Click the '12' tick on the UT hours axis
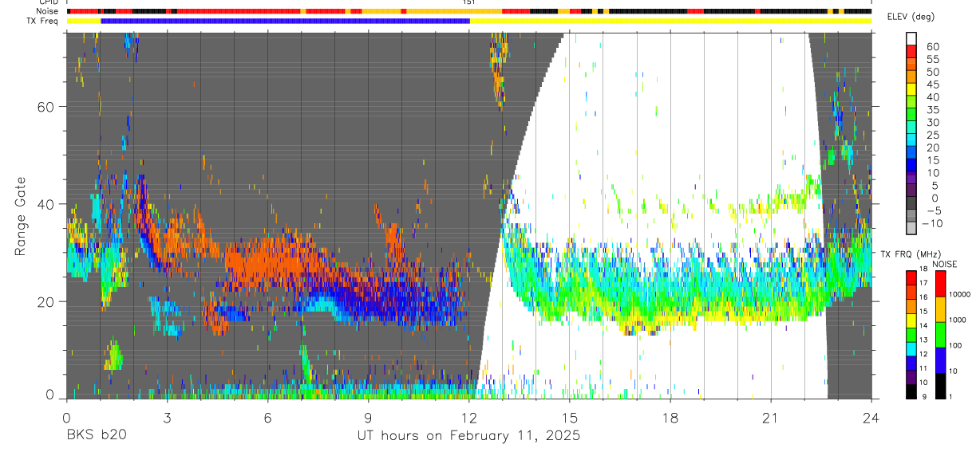 pos(469,417)
